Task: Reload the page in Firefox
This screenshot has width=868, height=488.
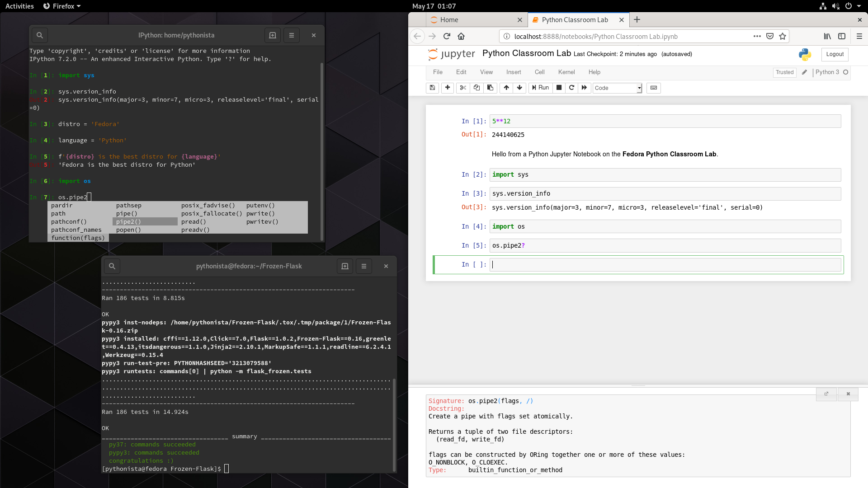Action: [x=447, y=36]
